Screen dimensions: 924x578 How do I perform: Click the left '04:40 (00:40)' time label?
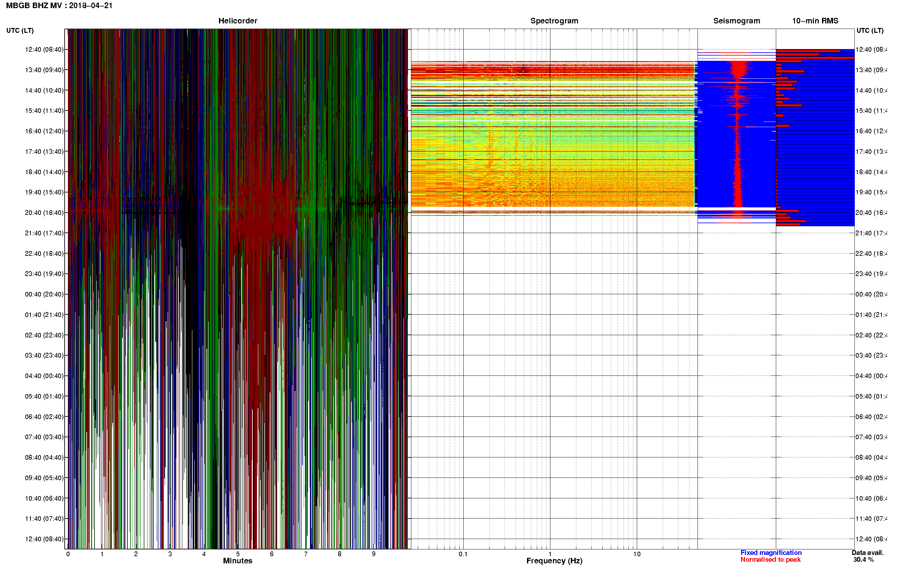coord(44,376)
